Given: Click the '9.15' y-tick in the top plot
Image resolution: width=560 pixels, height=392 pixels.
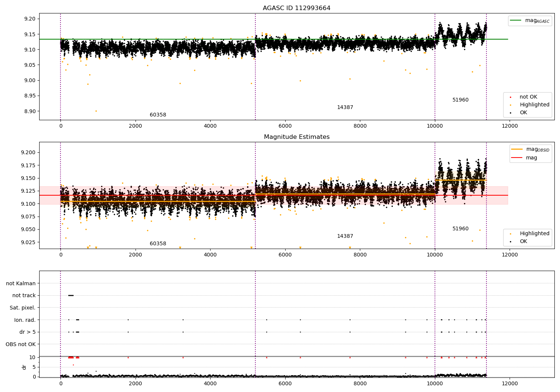Looking at the screenshot, I should [x=30, y=34].
